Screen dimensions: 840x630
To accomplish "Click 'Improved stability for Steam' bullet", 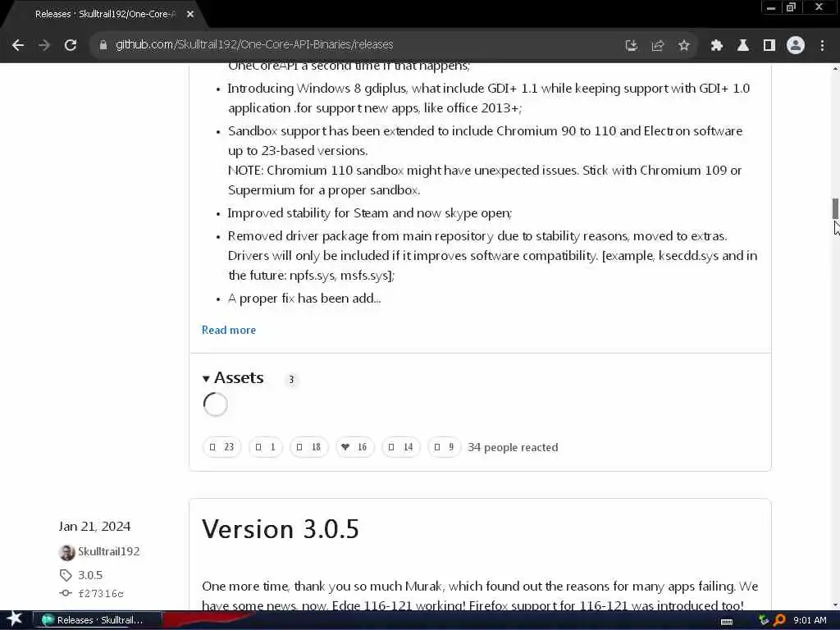I will coord(370,213).
